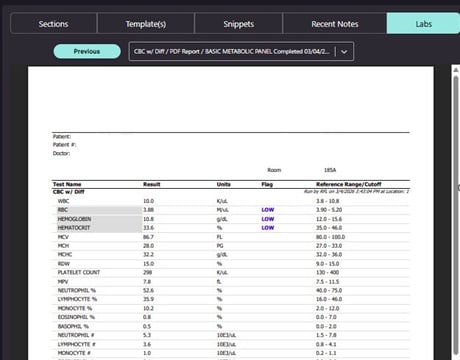The image size is (460, 360).
Task: Click the WBC test name
Action: click(64, 201)
